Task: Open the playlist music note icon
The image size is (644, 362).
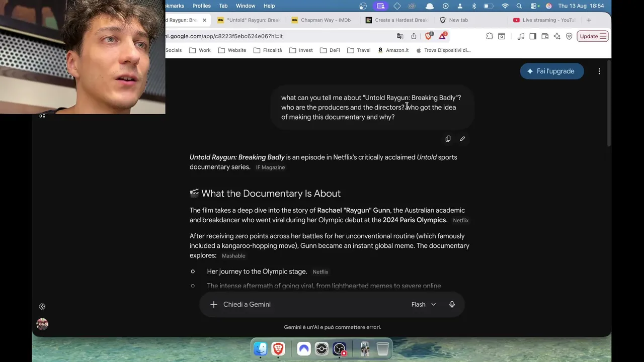Action: (521, 36)
